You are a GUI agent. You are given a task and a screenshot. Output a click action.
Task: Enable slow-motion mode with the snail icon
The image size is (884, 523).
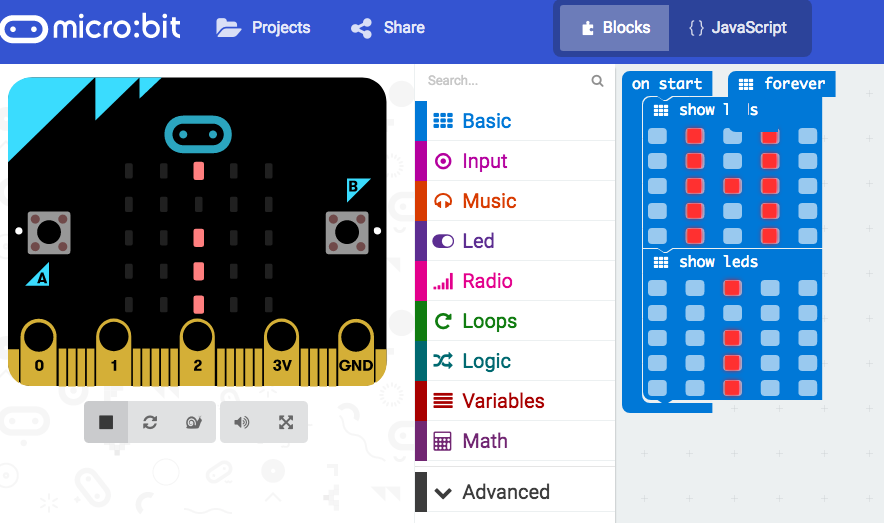(x=194, y=422)
